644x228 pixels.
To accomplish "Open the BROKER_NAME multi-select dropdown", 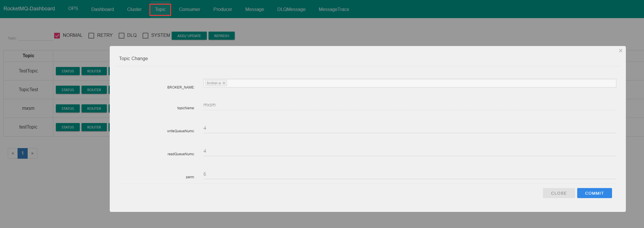I will 421,83.
